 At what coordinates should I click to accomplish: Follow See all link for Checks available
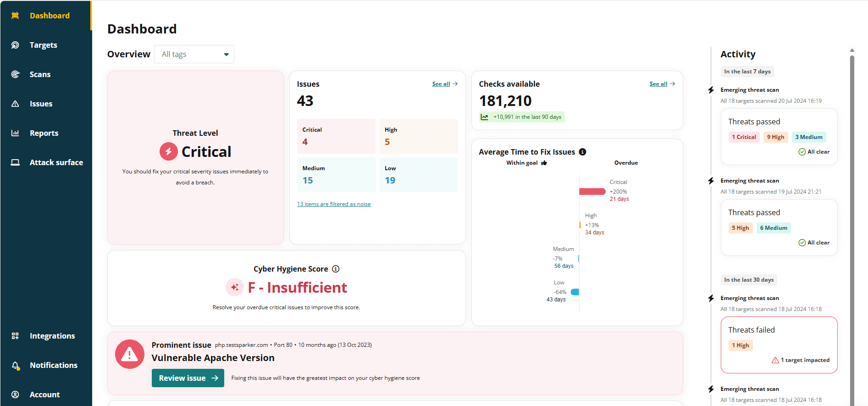[662, 84]
